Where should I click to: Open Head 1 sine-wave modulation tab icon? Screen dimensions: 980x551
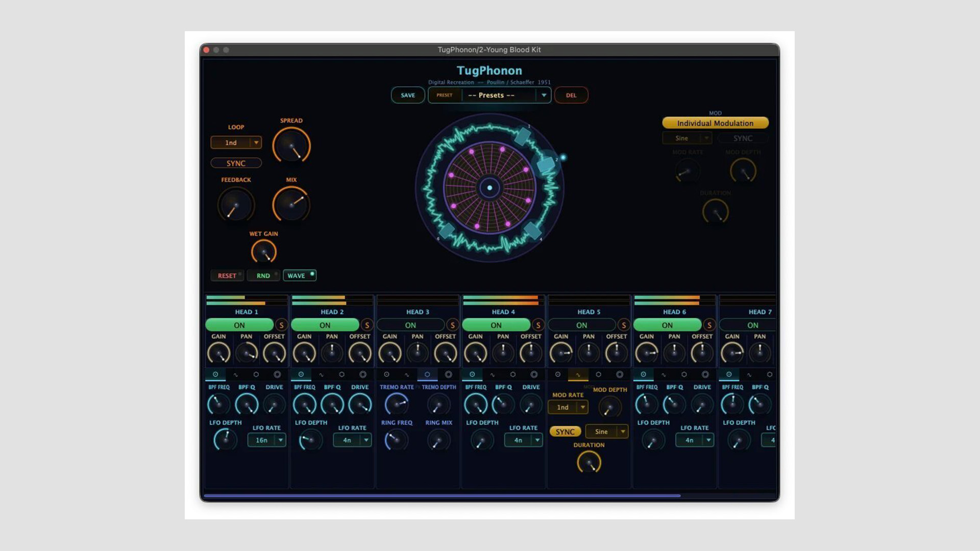point(236,374)
